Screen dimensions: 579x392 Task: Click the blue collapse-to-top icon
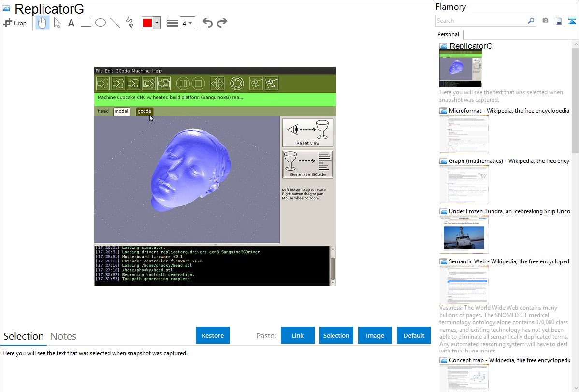click(572, 21)
